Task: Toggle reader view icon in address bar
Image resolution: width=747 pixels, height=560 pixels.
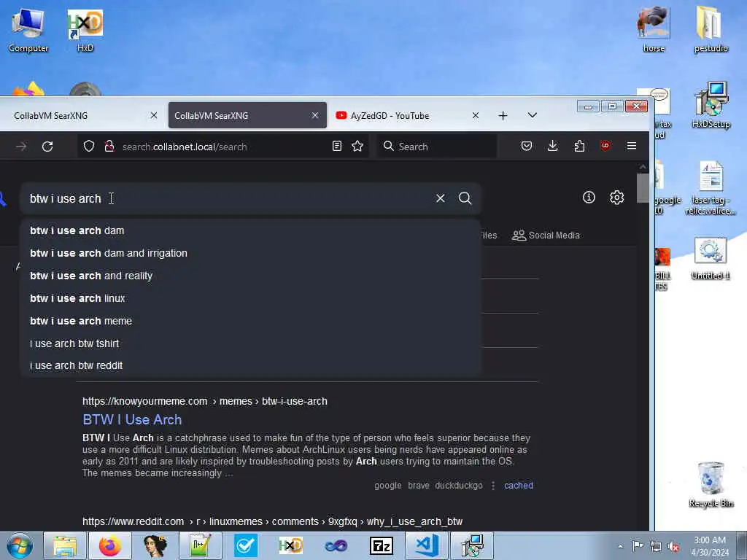Action: click(x=337, y=146)
